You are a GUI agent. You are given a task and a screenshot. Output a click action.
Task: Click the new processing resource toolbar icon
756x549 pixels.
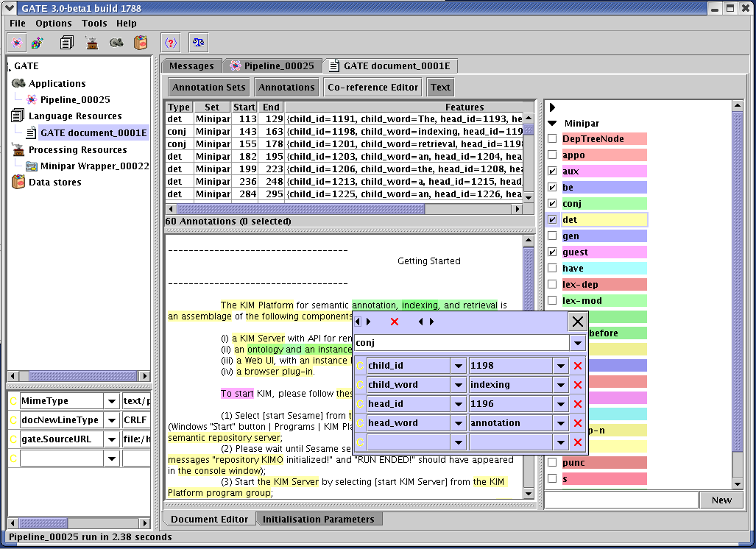coord(91,43)
